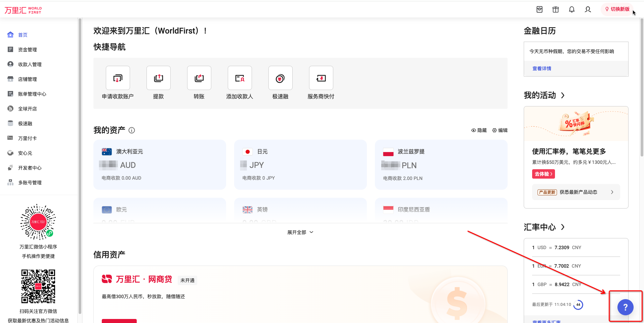The image size is (644, 323).
Task: Open 产品更新 获悉最新产品动态 row
Action: (x=576, y=192)
